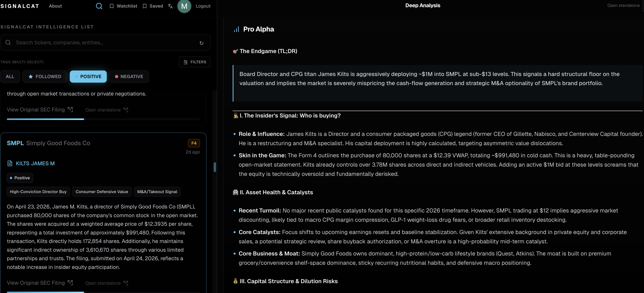This screenshot has width=644, height=293.
Task: Click the intelligence list scrollbar thumb
Action: click(215, 167)
